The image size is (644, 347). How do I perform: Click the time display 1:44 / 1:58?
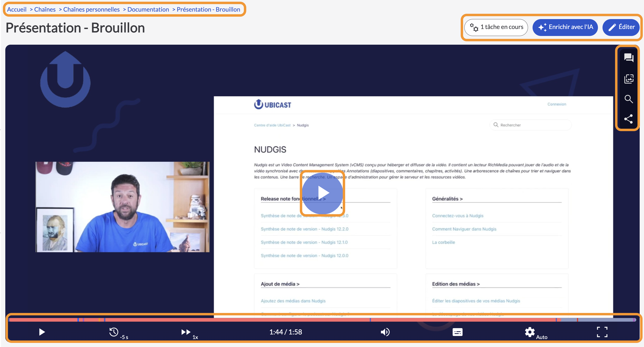click(x=286, y=332)
